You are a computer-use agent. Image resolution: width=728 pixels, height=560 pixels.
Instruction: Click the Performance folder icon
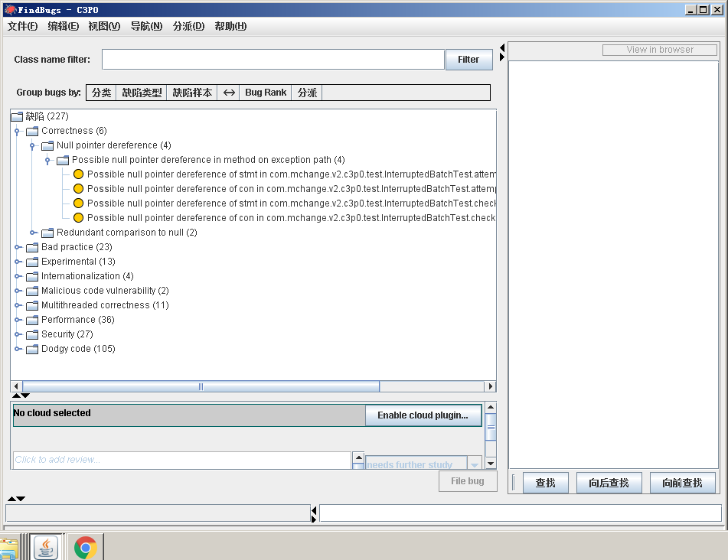point(32,320)
